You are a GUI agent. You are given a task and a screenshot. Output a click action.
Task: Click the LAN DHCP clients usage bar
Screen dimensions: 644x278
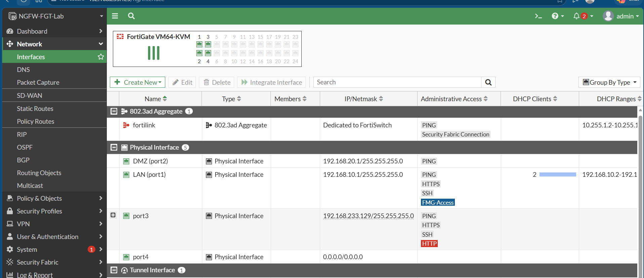pyautogui.click(x=558, y=174)
